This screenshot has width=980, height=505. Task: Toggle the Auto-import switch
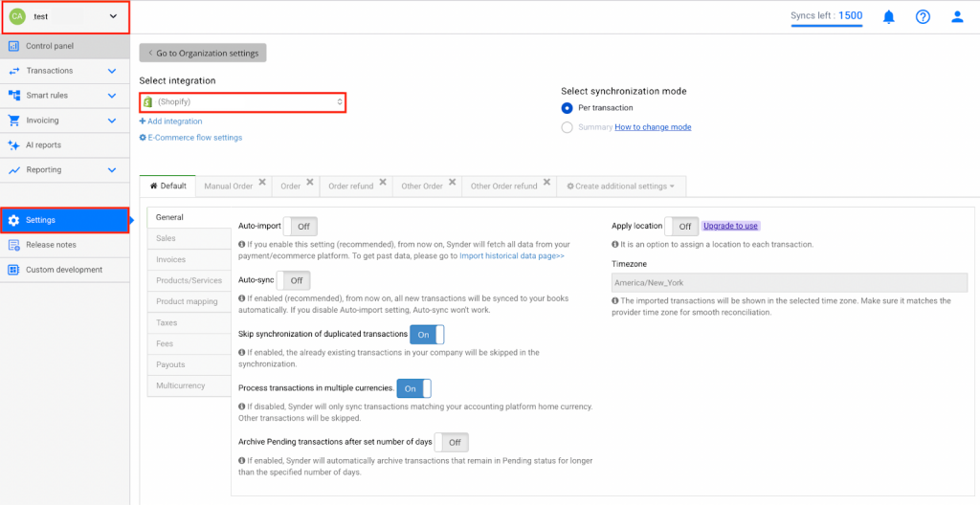301,227
